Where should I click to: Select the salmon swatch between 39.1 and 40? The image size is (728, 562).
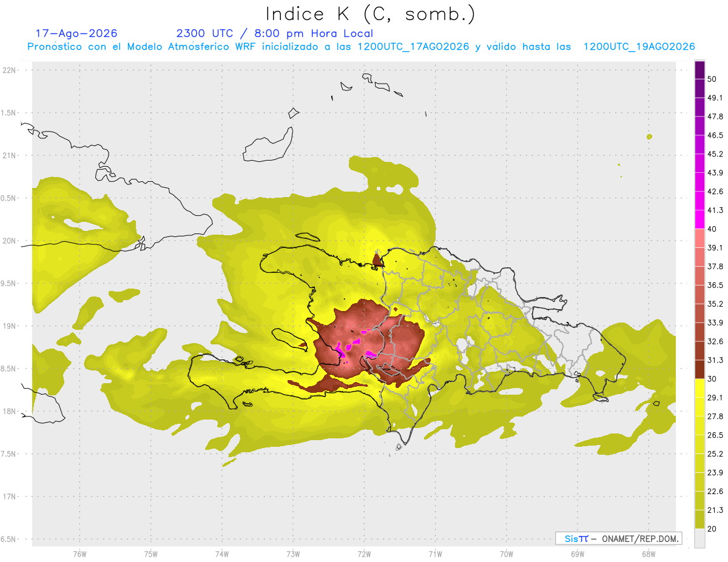point(699,238)
